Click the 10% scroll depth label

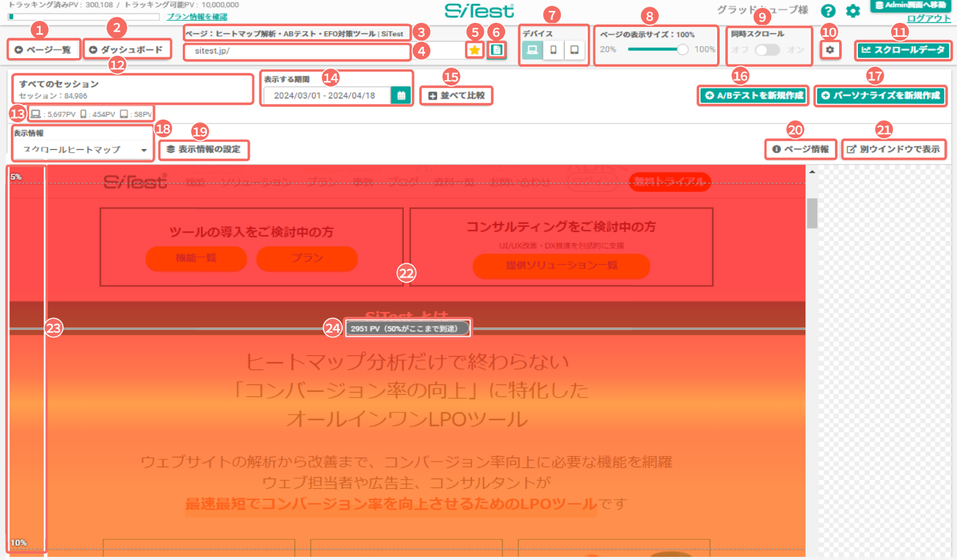point(19,542)
